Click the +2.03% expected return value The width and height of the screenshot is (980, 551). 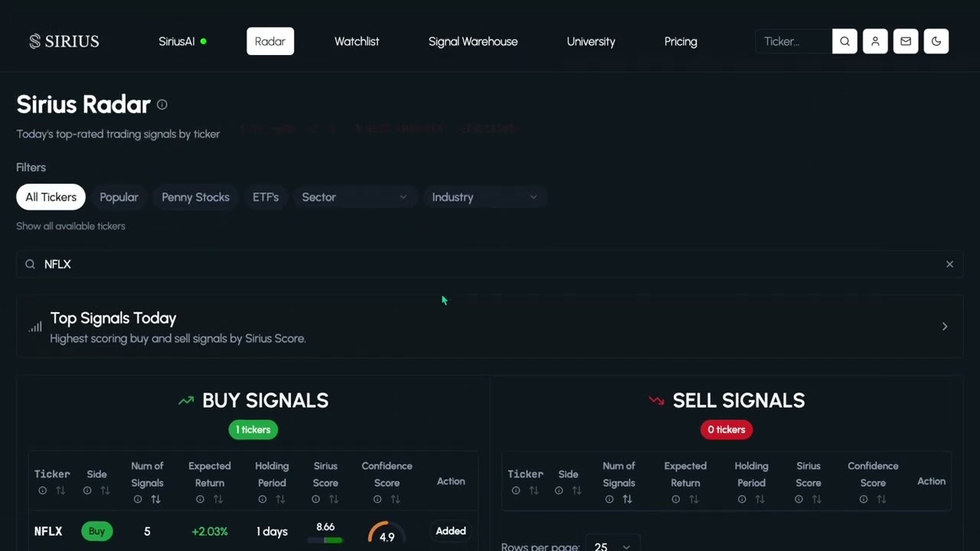(210, 531)
